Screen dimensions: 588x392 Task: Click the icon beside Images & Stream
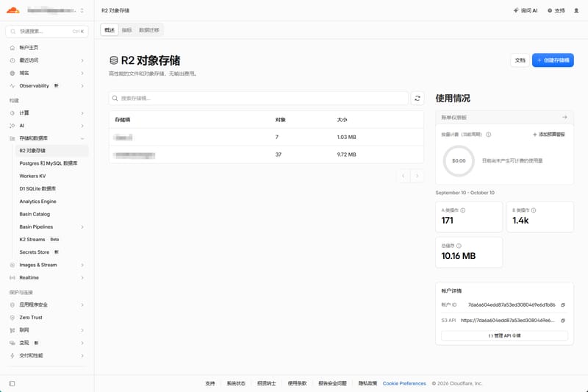pos(12,265)
